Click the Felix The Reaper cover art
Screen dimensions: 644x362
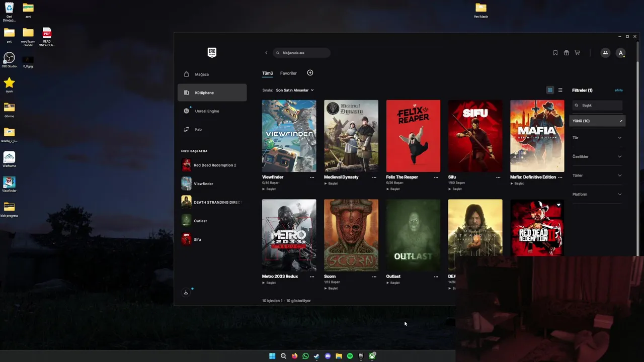[x=413, y=136]
